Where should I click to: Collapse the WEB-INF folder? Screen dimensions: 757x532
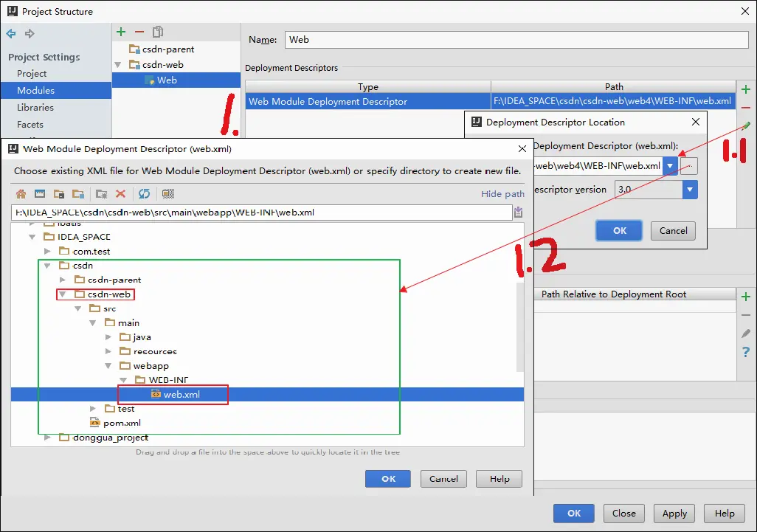point(123,381)
